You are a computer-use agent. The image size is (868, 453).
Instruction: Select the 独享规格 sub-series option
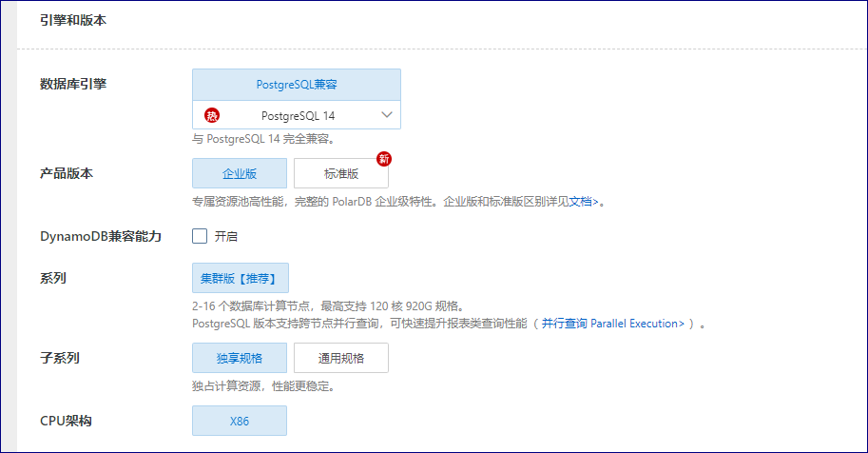pyautogui.click(x=240, y=358)
